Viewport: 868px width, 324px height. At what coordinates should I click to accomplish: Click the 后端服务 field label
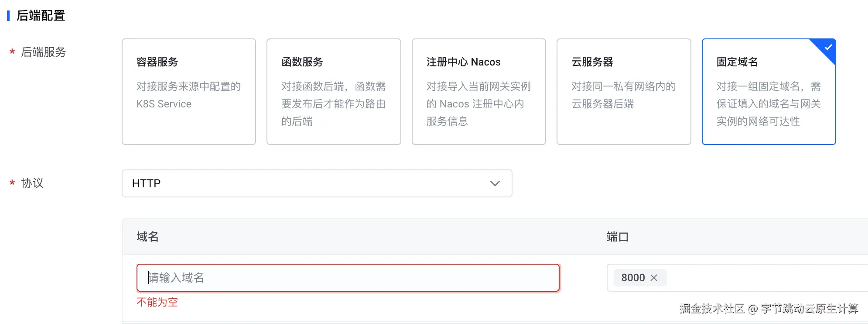(43, 52)
